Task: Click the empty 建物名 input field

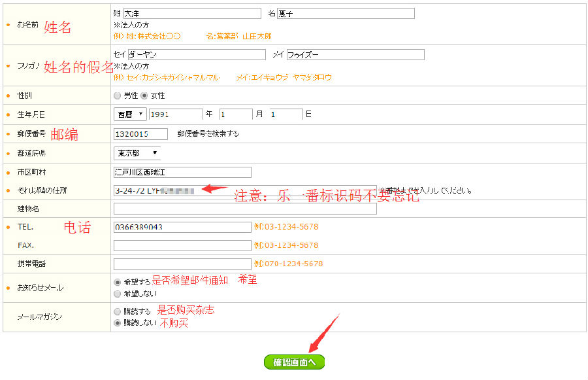Action: click(x=245, y=209)
